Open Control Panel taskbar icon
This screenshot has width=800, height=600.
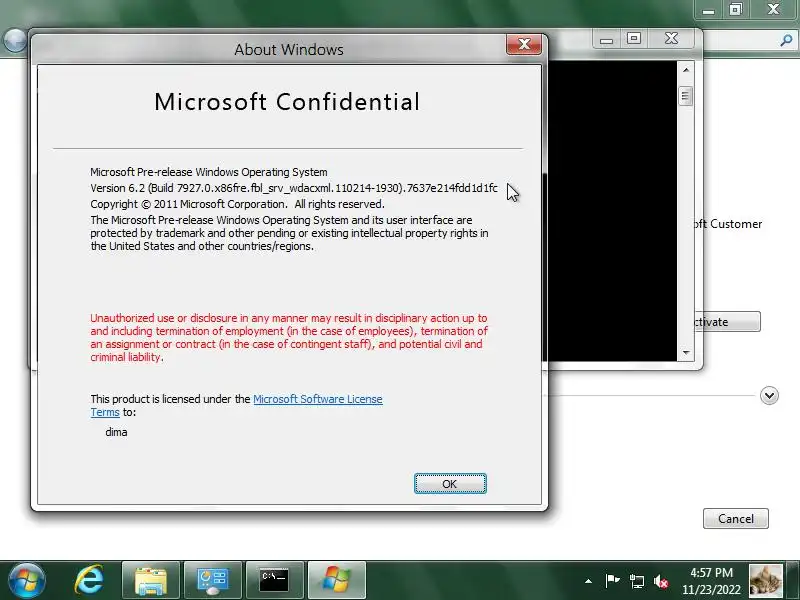[x=213, y=581]
